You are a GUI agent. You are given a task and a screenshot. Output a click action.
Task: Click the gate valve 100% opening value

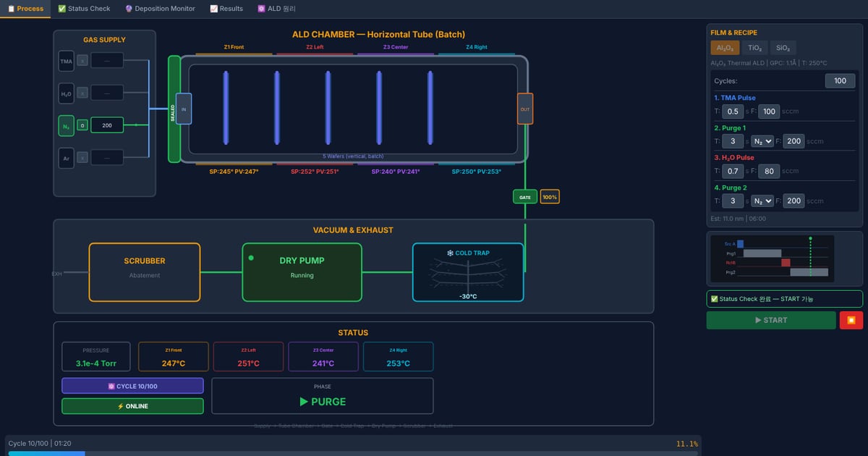pyautogui.click(x=550, y=197)
